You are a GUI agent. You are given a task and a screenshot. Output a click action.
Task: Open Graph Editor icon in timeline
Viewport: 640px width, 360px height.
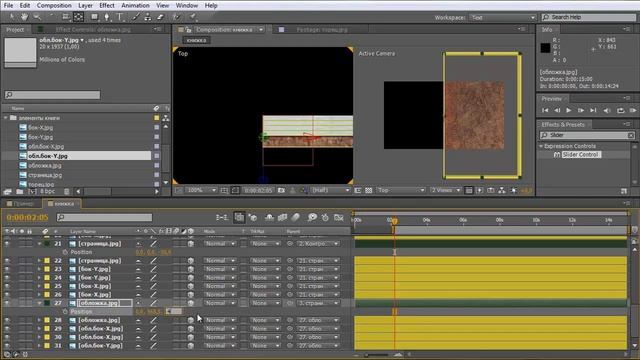coord(338,218)
